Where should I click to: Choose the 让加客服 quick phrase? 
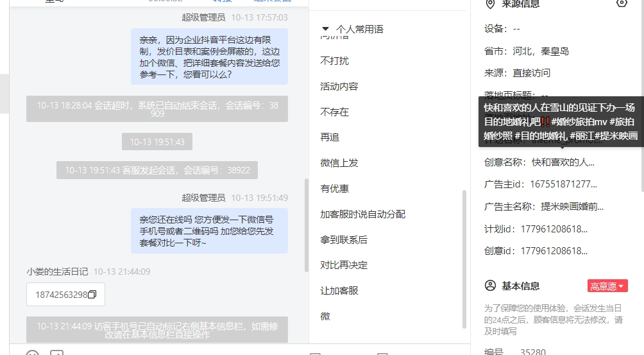click(x=339, y=291)
